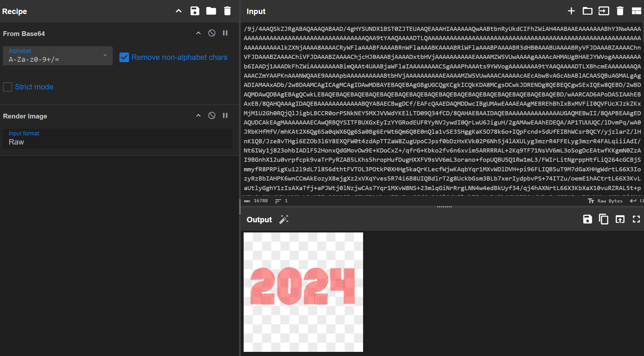
Task: Maximise the output pane
Action: coord(636,219)
